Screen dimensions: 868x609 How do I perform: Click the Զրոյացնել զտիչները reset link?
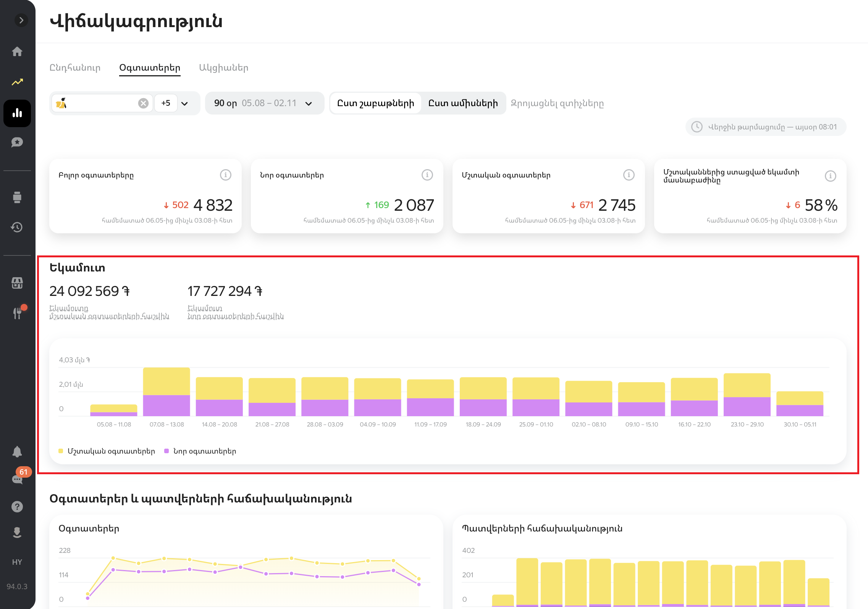(x=557, y=103)
